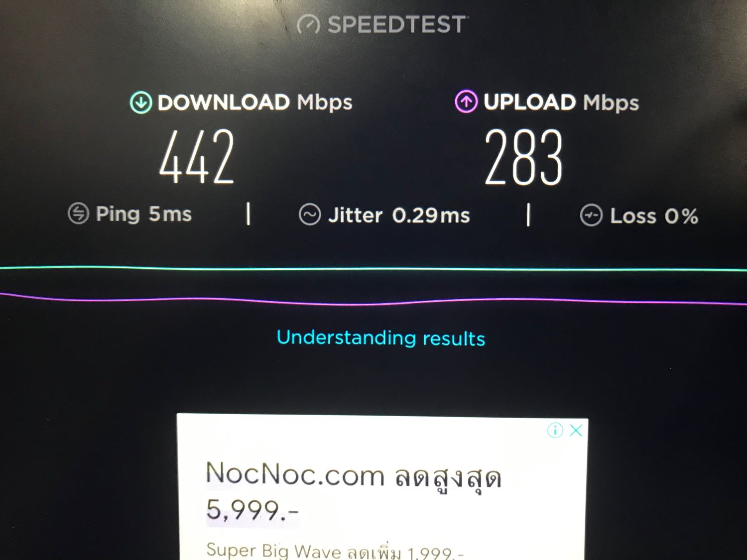Click the SPEEDTEST title text
The width and height of the screenshot is (747, 560).
pyautogui.click(x=397, y=24)
